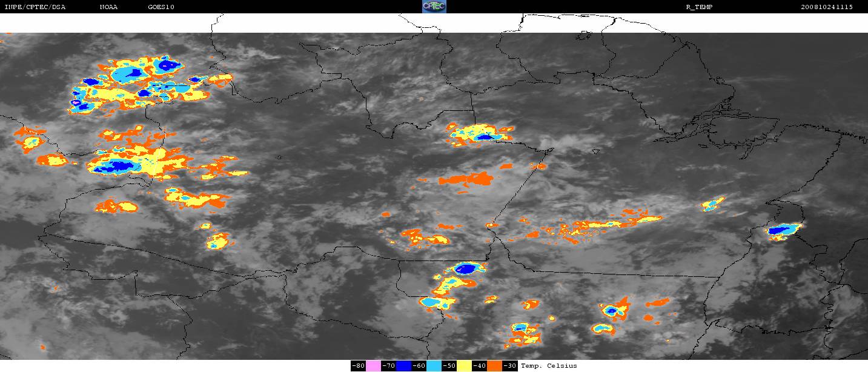Click the "Temp. Celsius" legend caption

coord(549,365)
